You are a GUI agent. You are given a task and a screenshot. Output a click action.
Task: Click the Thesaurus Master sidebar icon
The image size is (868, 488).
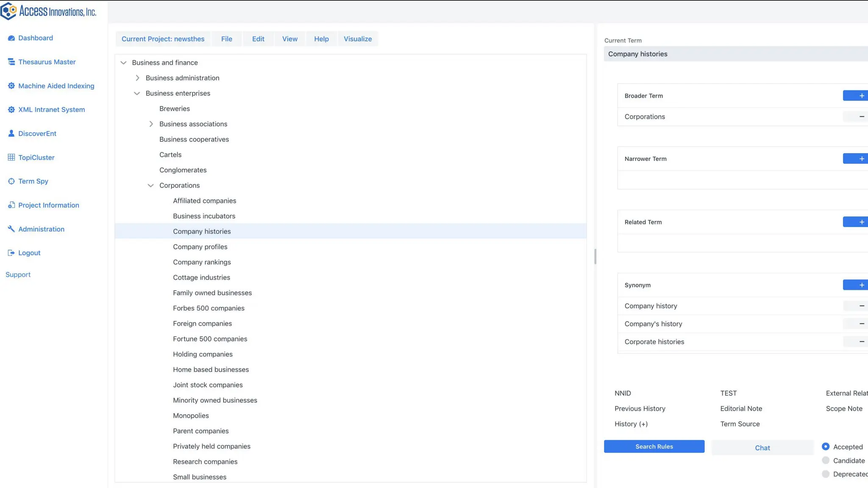pyautogui.click(x=11, y=62)
